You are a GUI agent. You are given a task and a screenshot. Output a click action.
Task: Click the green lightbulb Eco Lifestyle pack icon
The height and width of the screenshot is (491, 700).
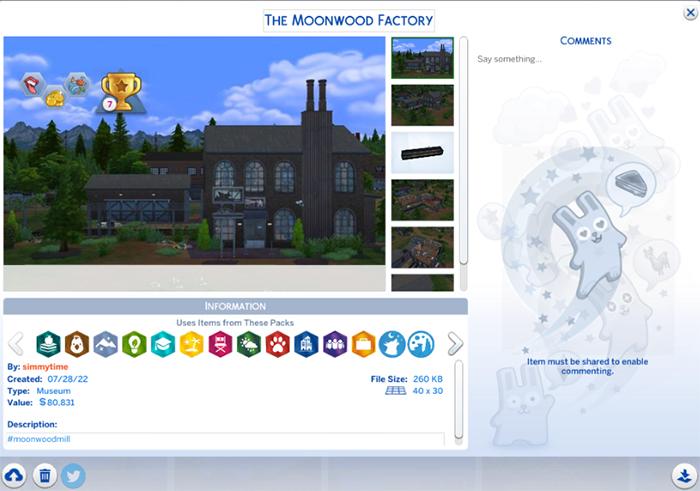pos(134,344)
